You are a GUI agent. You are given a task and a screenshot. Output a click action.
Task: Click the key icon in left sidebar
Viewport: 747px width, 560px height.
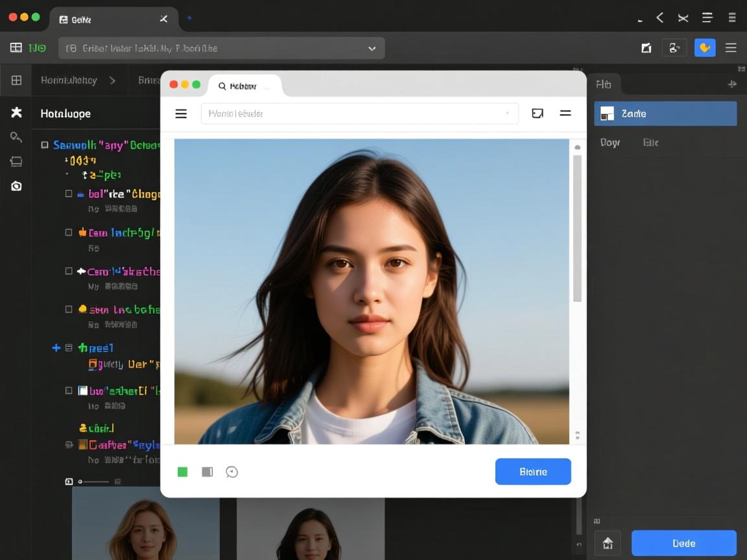pos(16,137)
